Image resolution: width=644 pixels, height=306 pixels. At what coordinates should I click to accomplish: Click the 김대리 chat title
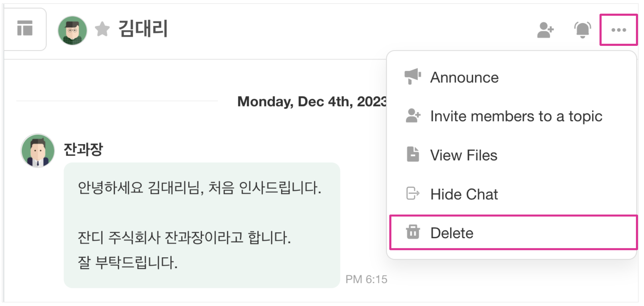pyautogui.click(x=143, y=29)
